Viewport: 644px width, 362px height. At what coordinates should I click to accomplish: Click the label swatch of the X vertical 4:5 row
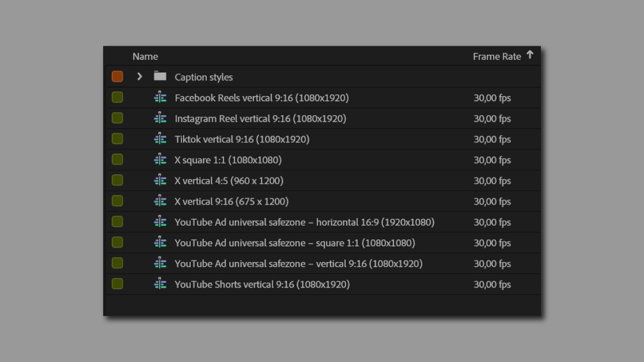[x=117, y=180]
